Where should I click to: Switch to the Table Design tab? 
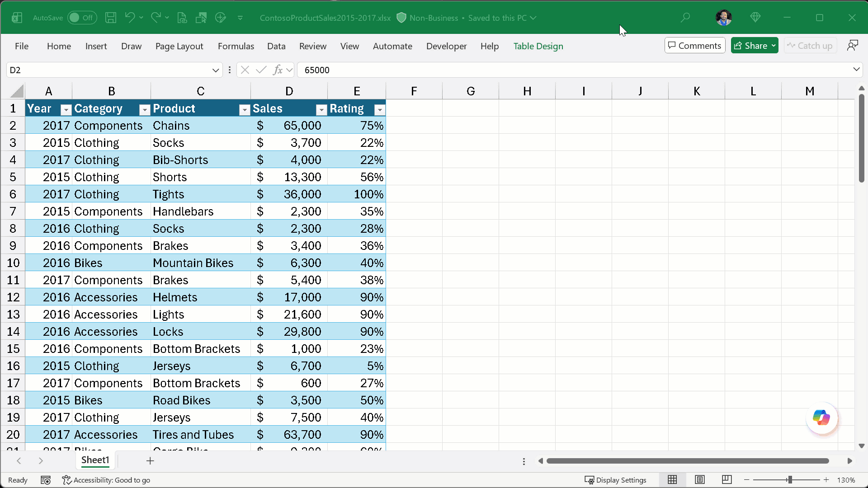pyautogui.click(x=538, y=46)
